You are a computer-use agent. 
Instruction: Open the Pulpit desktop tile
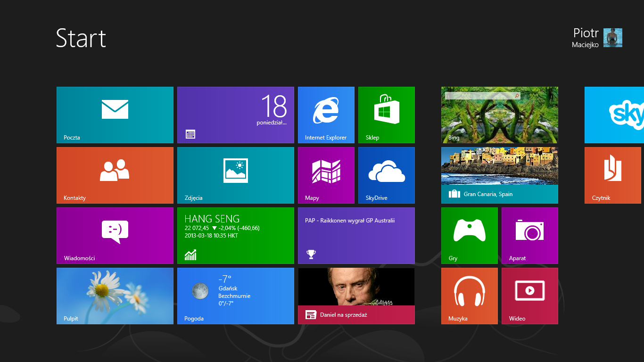[x=115, y=296]
